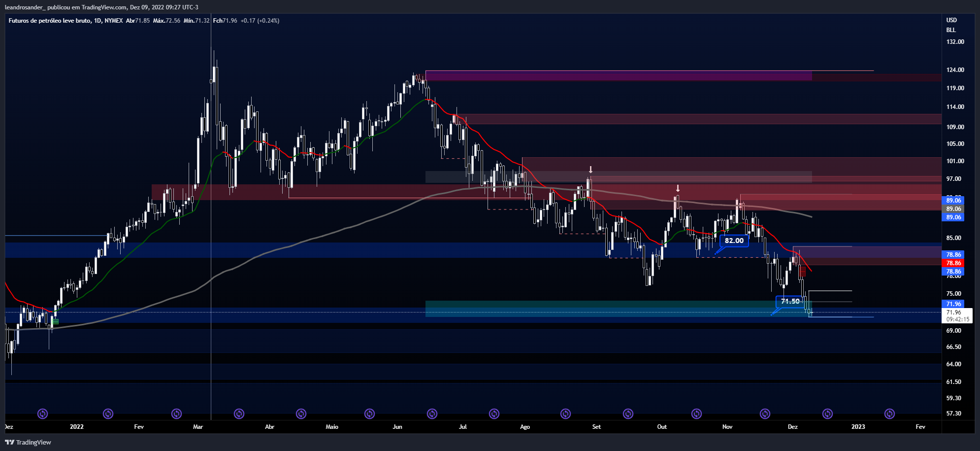Click the contract roll icon in mid-April 2022
The width and height of the screenshot is (980, 451).
point(301,414)
